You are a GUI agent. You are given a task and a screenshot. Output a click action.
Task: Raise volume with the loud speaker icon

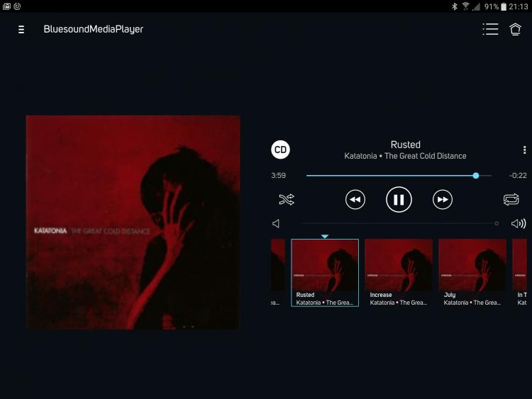519,223
